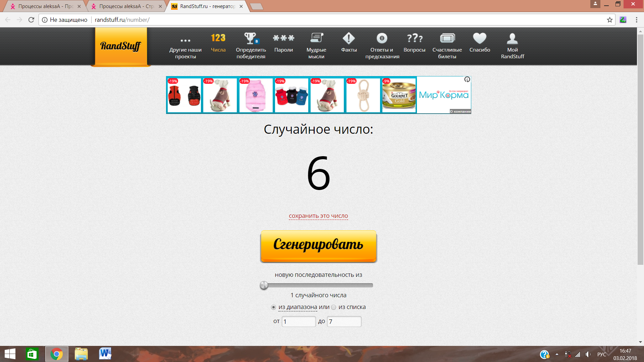The height and width of the screenshot is (362, 644).
Task: Click the trophy Определить победителя icon
Action: [251, 38]
